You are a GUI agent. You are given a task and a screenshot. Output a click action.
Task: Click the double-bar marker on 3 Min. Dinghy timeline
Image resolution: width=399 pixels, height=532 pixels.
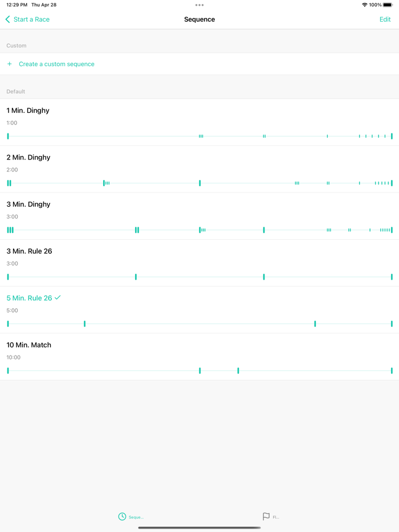pos(137,230)
